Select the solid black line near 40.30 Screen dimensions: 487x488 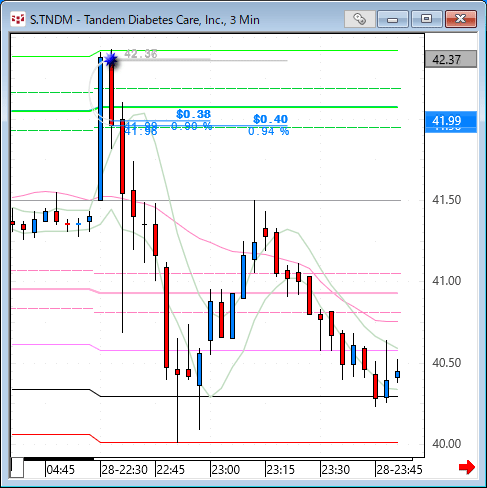point(249,396)
